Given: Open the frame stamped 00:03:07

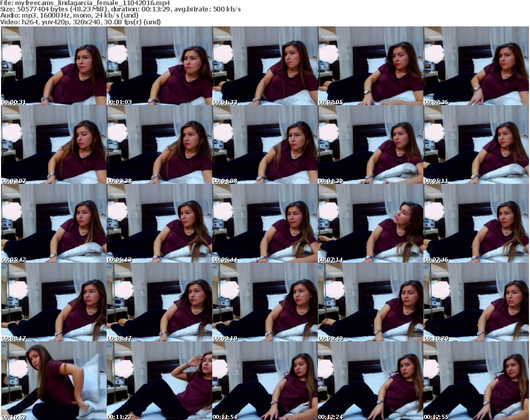Looking at the screenshot, I should tap(54, 144).
